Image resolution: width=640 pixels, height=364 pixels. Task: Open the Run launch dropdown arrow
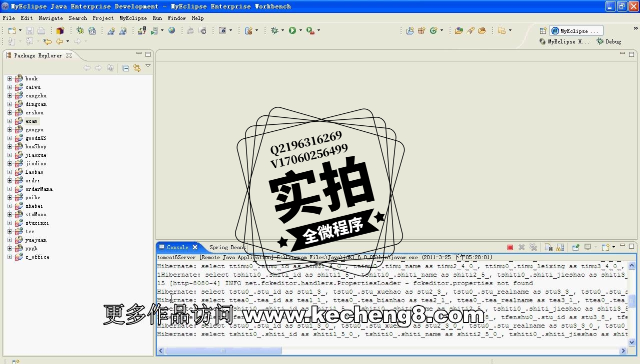point(300,30)
